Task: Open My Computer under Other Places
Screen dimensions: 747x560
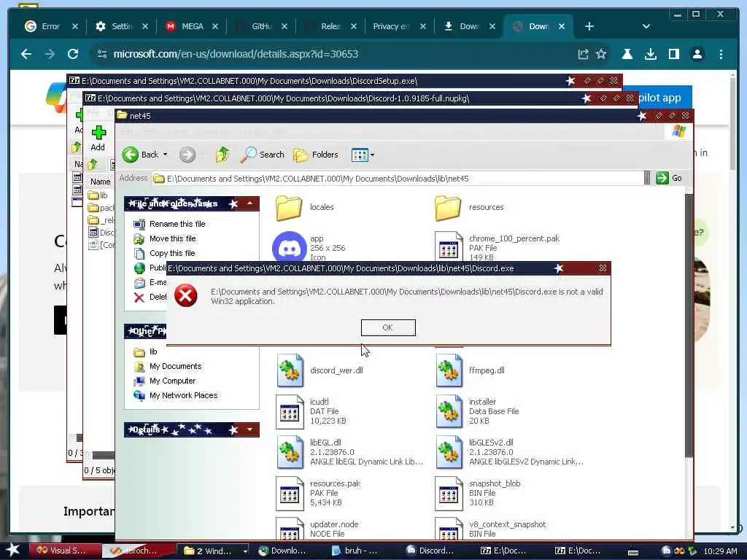Action: pos(172,381)
